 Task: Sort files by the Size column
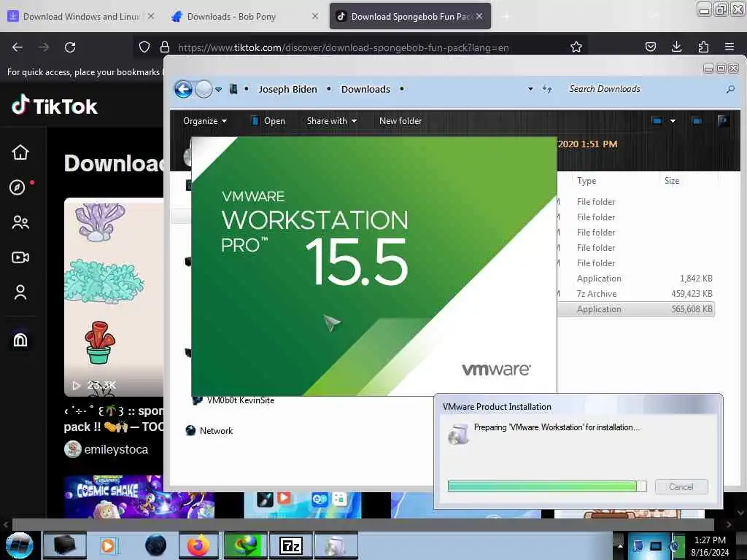[672, 181]
